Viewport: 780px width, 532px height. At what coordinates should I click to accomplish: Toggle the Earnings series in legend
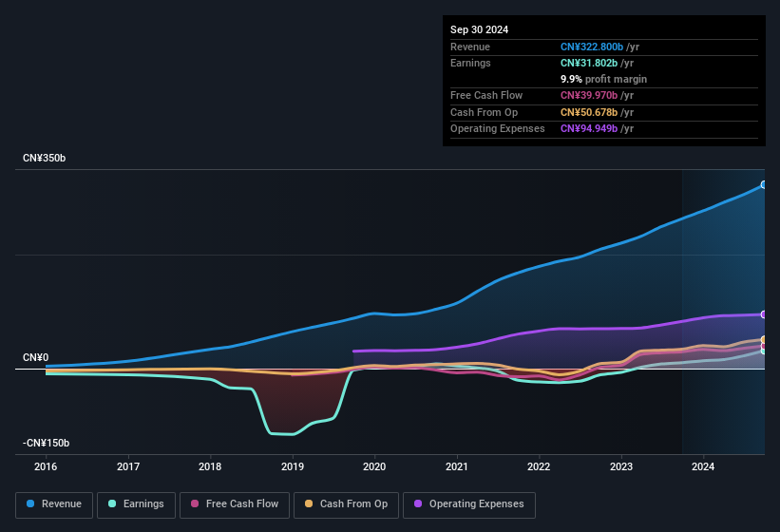pos(136,504)
